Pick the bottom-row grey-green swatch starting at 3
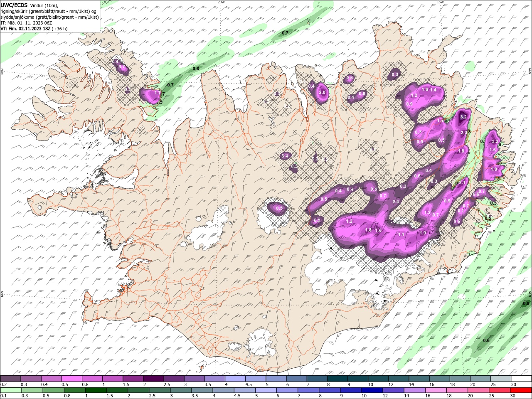This screenshot has width=532, height=399. click(180, 390)
